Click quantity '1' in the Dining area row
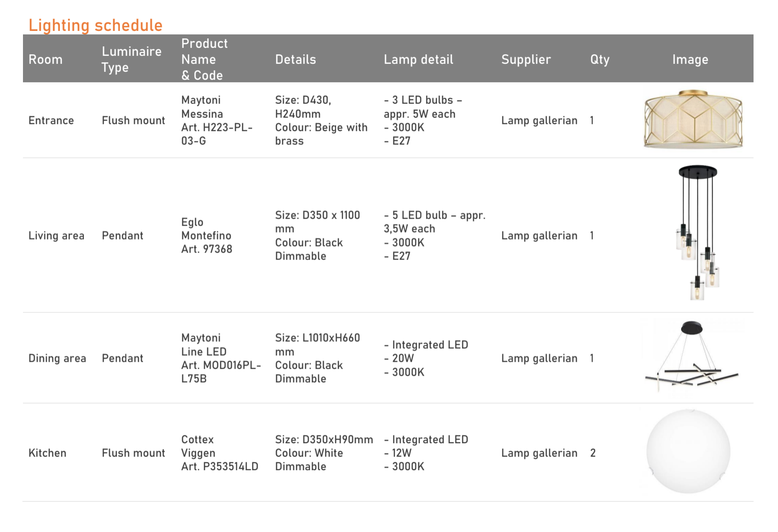This screenshot has width=778, height=532. [592, 358]
